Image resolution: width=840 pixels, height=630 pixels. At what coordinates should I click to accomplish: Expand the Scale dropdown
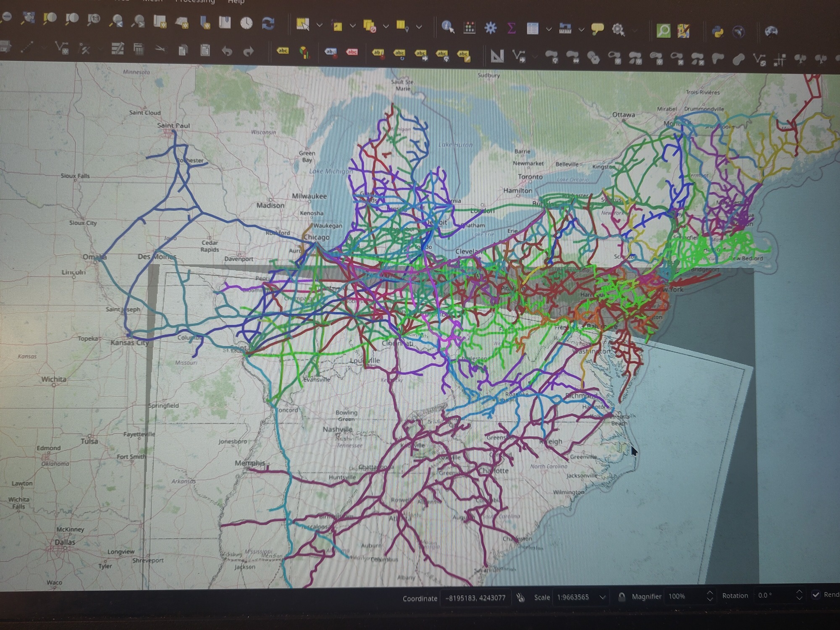(x=603, y=597)
